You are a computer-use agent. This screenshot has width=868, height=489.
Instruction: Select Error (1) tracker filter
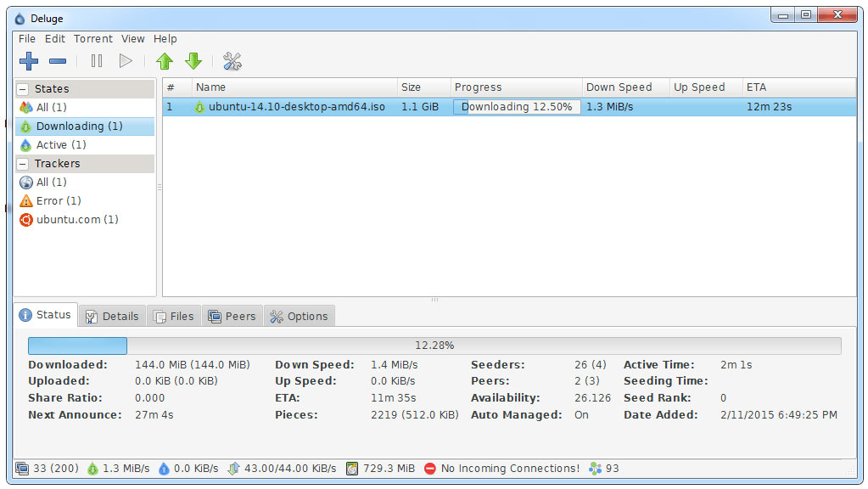click(85, 201)
